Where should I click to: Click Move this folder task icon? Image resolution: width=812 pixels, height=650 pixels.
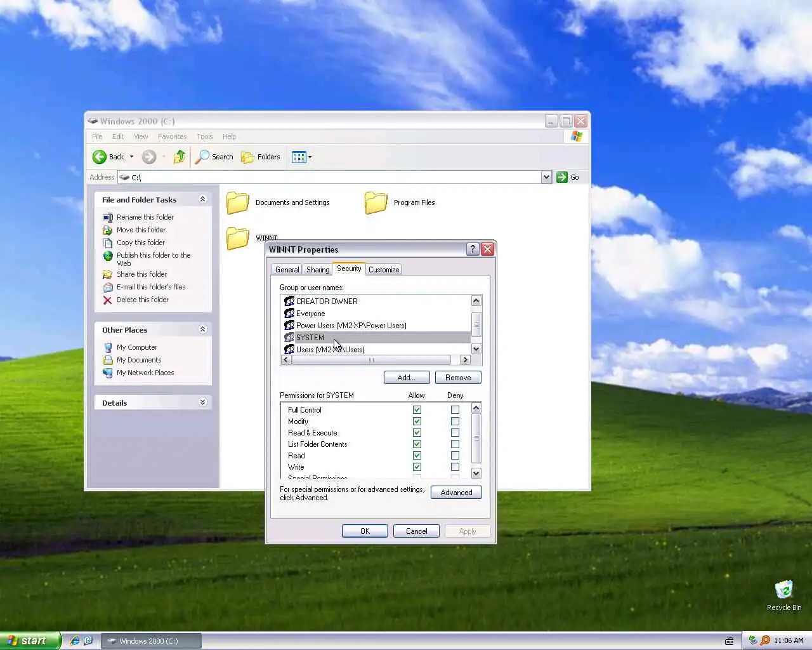pyautogui.click(x=108, y=230)
